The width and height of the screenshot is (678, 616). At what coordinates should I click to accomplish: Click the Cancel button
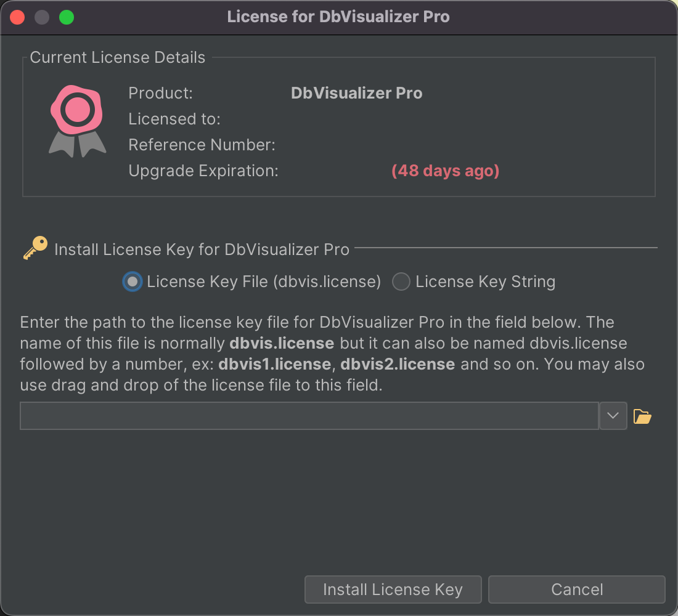(577, 589)
